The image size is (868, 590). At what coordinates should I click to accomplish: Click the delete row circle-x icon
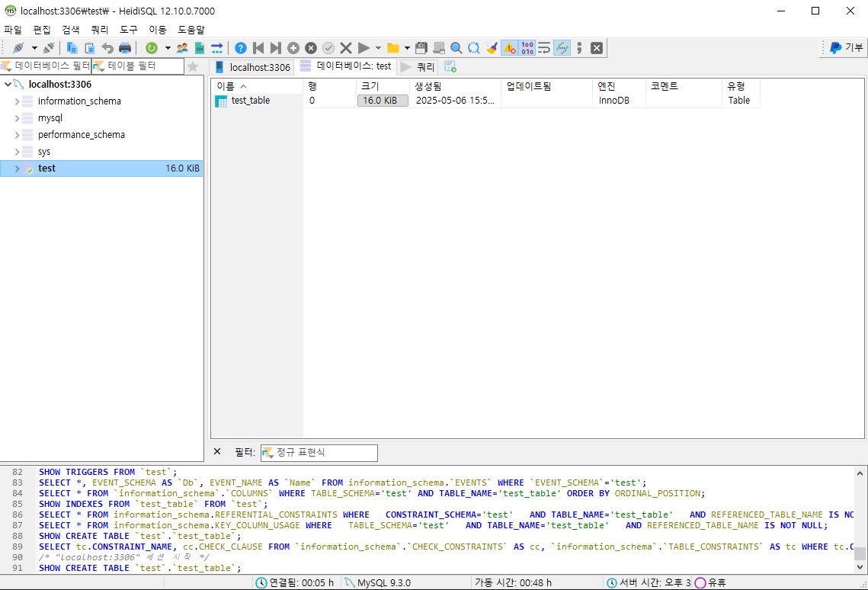311,48
